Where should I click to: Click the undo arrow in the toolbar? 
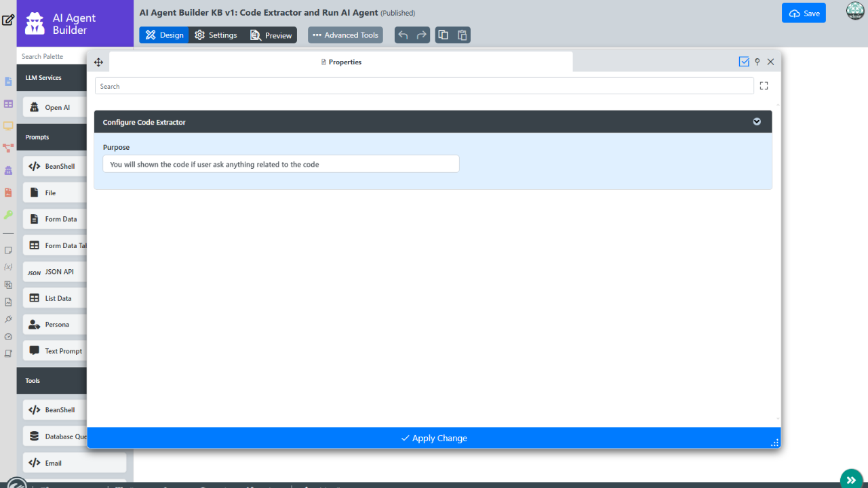click(403, 35)
